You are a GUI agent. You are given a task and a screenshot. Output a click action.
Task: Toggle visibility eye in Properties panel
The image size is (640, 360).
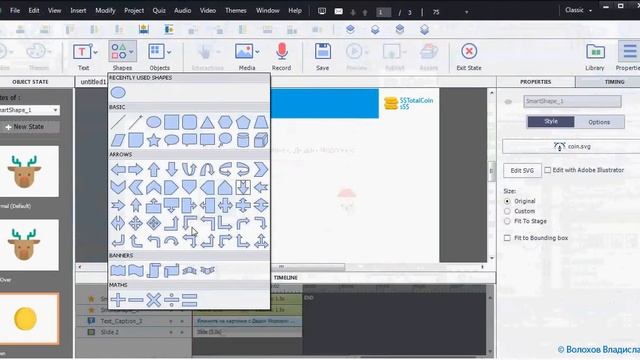[508, 102]
